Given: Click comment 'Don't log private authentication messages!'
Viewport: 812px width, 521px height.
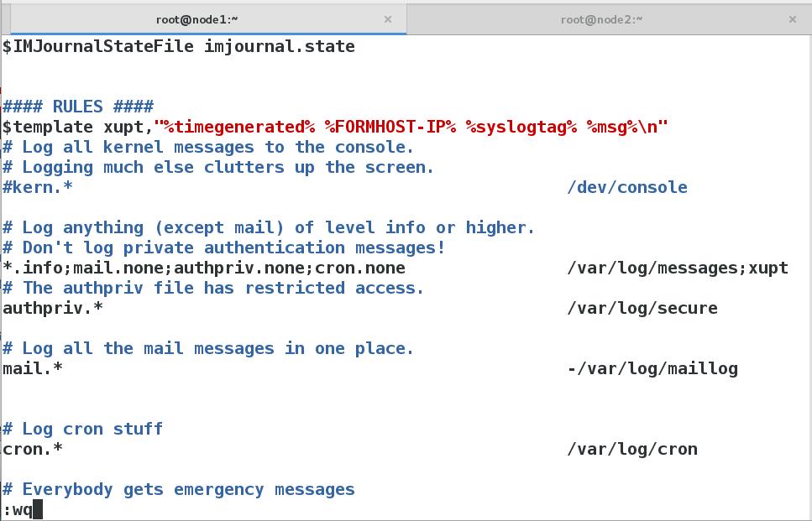Looking at the screenshot, I should click(223, 247).
